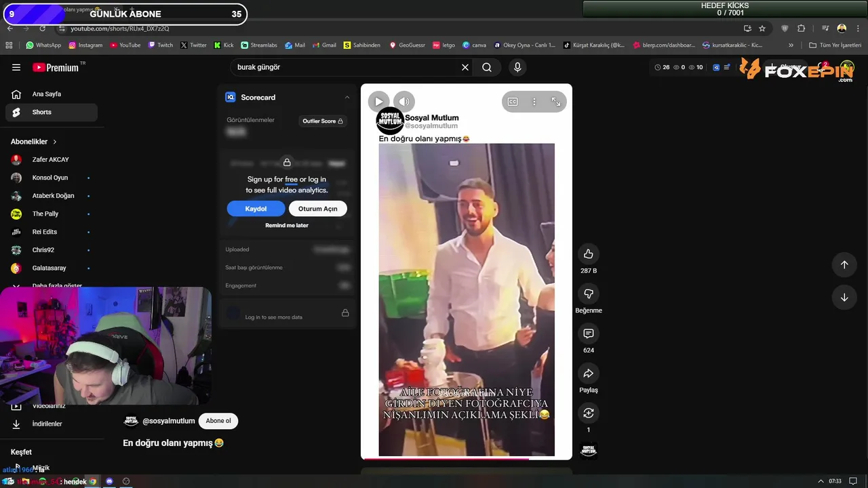The image size is (868, 488).
Task: Click Chrome icon in the taskbar
Action: (x=93, y=481)
